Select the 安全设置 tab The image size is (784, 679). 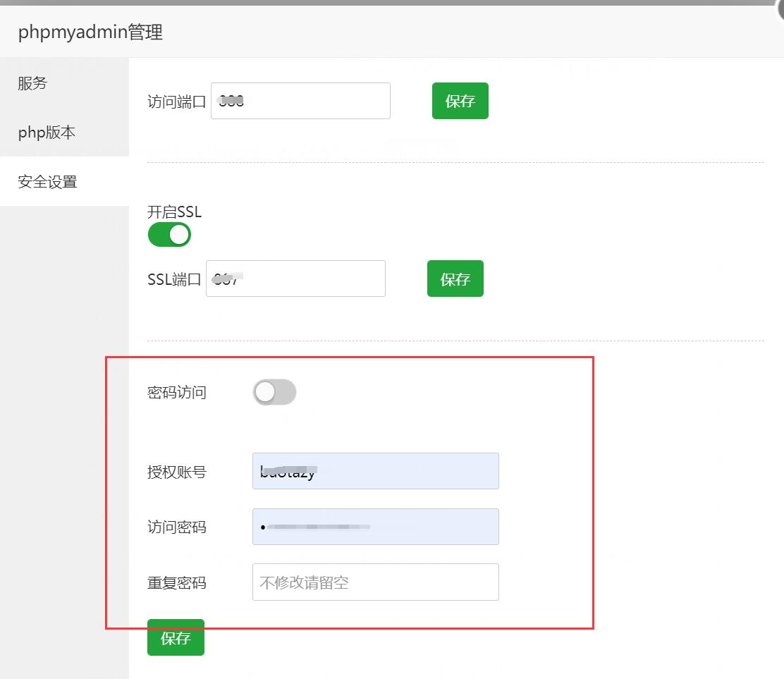[64, 181]
